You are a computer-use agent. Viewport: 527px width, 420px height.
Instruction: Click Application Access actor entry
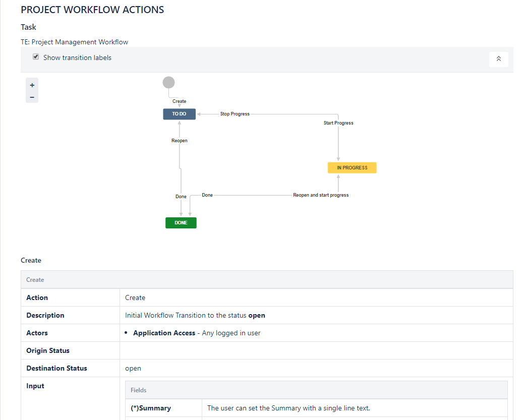click(197, 333)
